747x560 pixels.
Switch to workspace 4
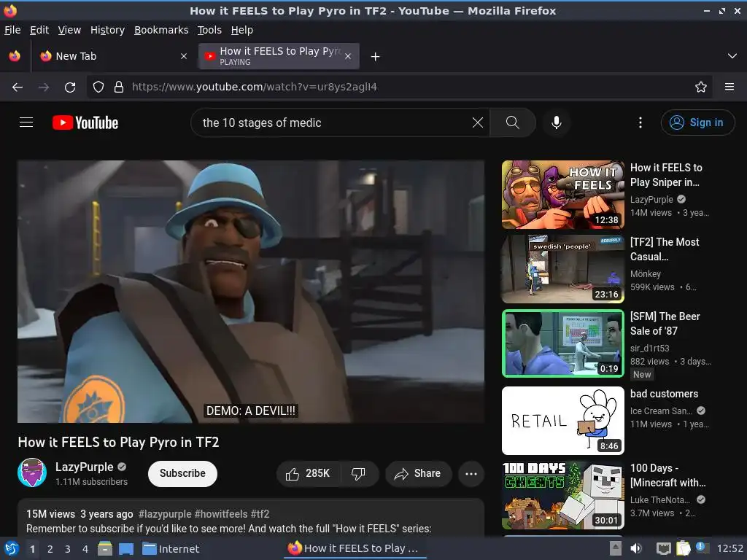[x=85, y=549]
